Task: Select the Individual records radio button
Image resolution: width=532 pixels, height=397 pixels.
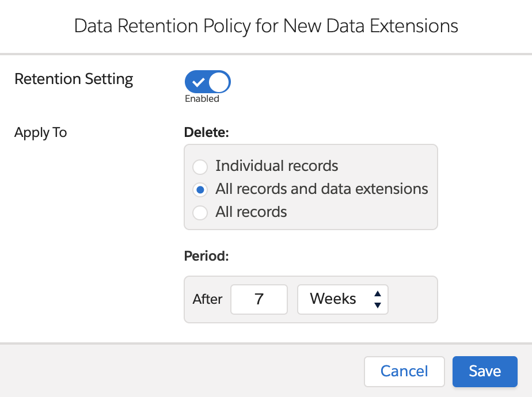Action: point(200,167)
